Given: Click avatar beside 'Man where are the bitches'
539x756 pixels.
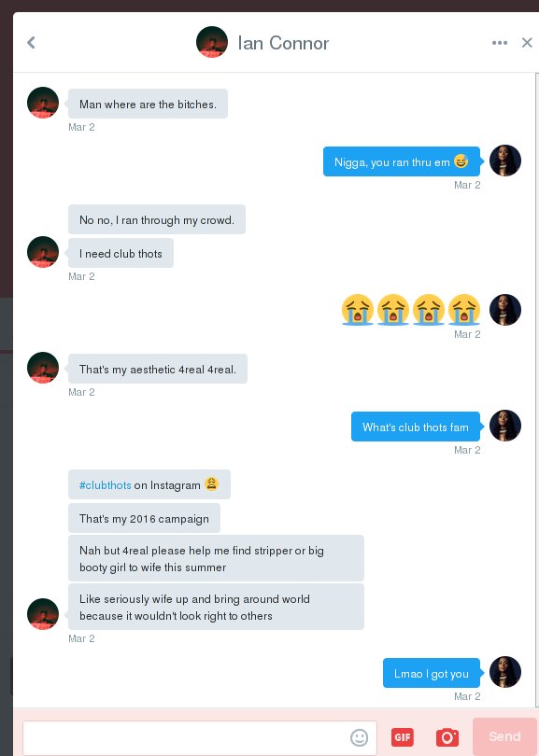Looking at the screenshot, I should click(43, 103).
